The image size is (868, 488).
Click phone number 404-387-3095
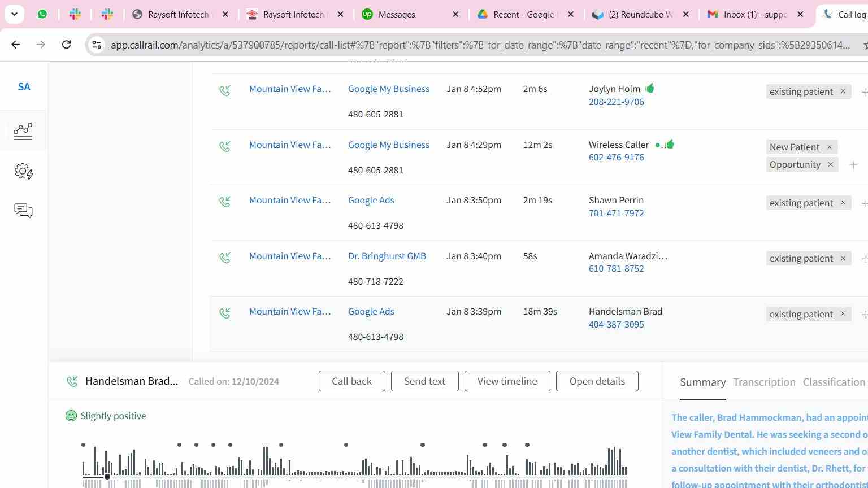[616, 324]
